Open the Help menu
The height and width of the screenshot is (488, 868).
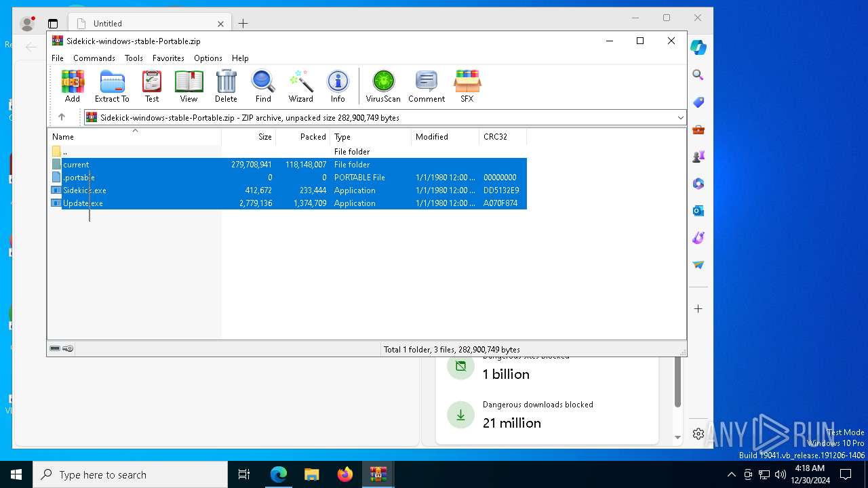240,58
